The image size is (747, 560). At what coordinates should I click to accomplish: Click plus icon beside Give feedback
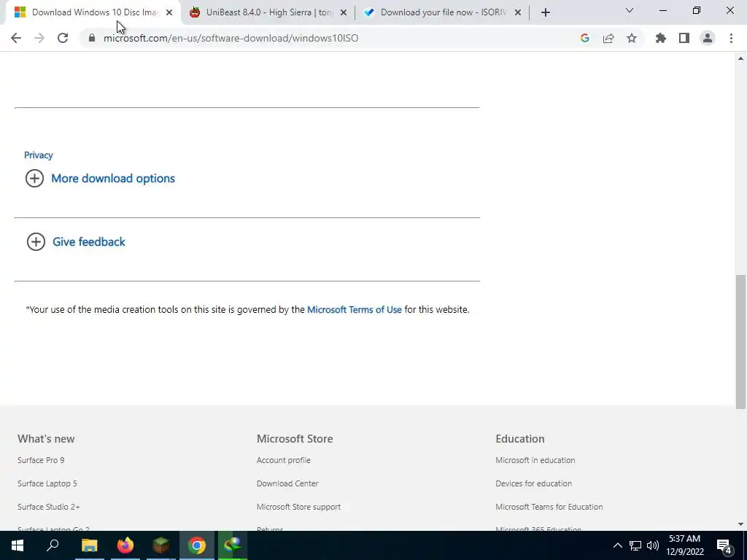pyautogui.click(x=36, y=242)
